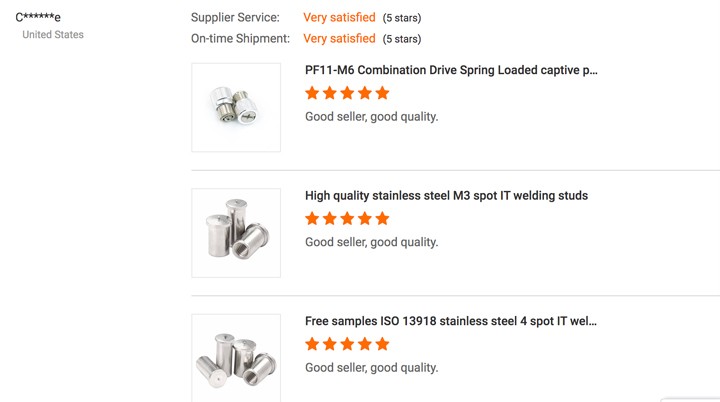Click the fifth star of the PF11-M6 rating
The height and width of the screenshot is (402, 720).
tap(382, 93)
